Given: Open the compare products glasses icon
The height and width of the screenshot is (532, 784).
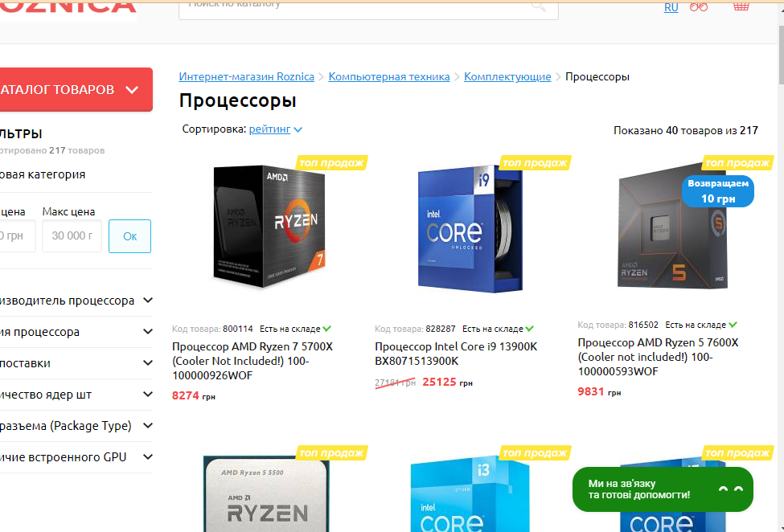Looking at the screenshot, I should (x=699, y=6).
